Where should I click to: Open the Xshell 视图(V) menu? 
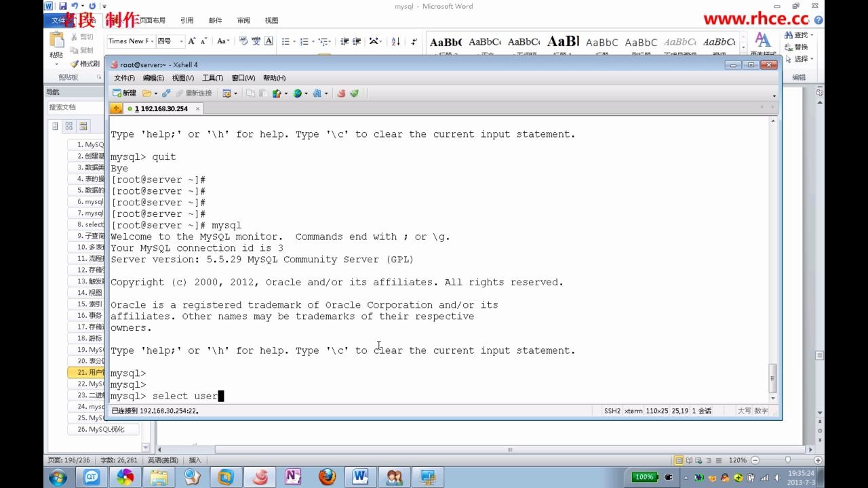[x=183, y=78]
